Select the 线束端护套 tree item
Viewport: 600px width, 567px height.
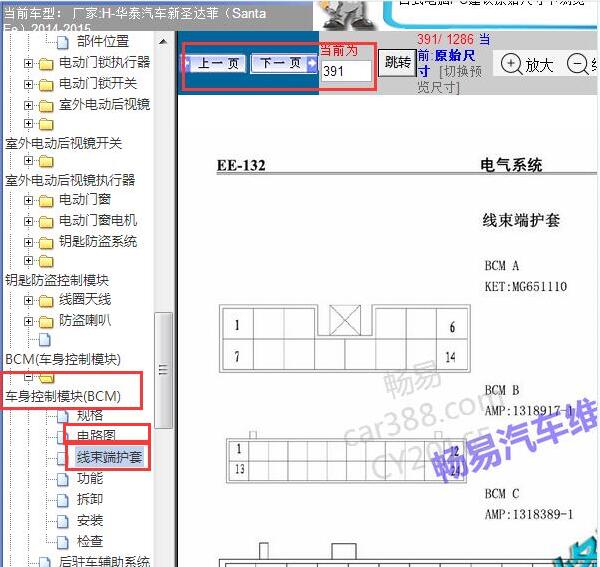click(x=109, y=457)
